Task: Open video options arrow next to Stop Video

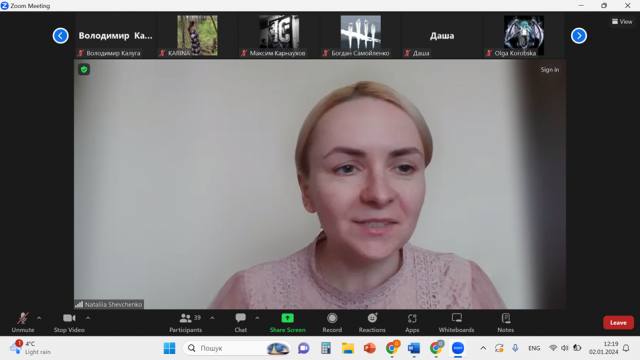Action: (x=88, y=318)
